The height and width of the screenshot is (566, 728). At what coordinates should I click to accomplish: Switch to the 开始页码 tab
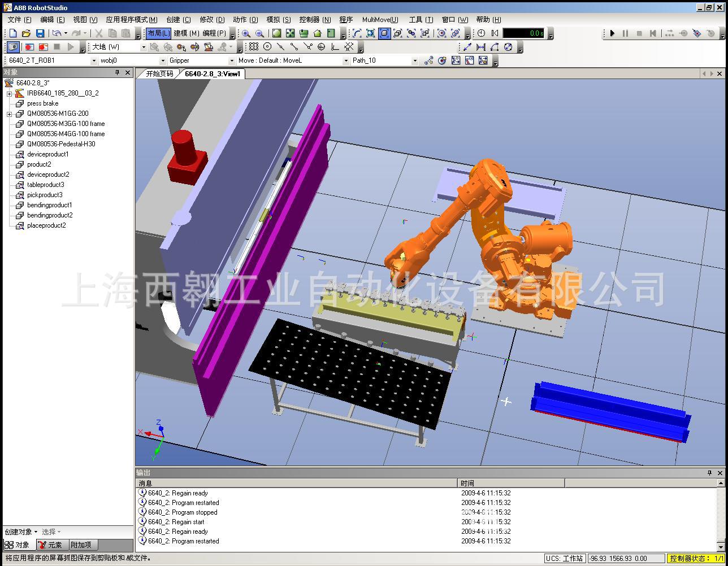pos(159,73)
